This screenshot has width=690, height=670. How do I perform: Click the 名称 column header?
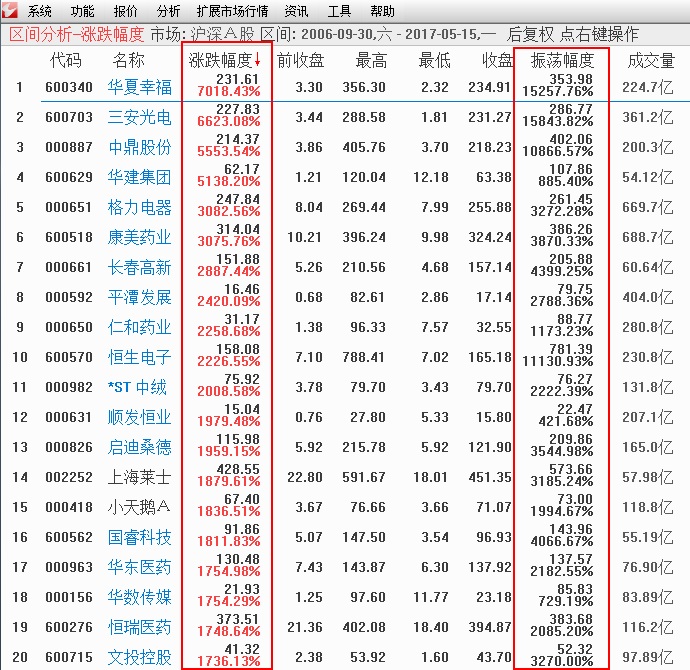click(x=128, y=61)
